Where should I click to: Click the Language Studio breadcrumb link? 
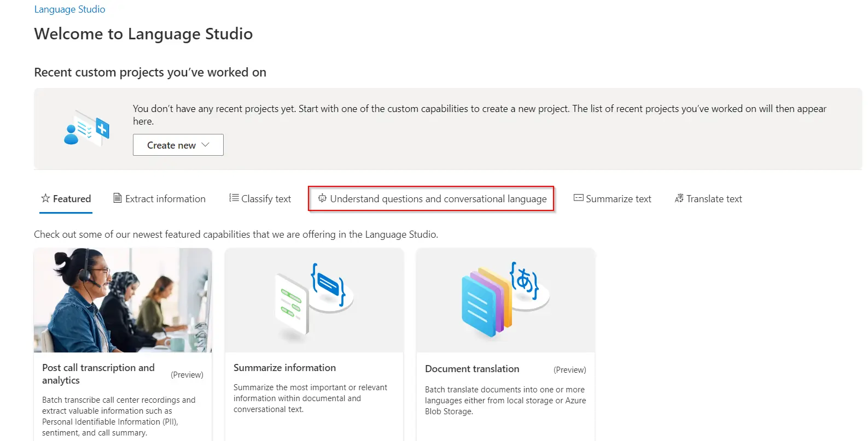69,9
